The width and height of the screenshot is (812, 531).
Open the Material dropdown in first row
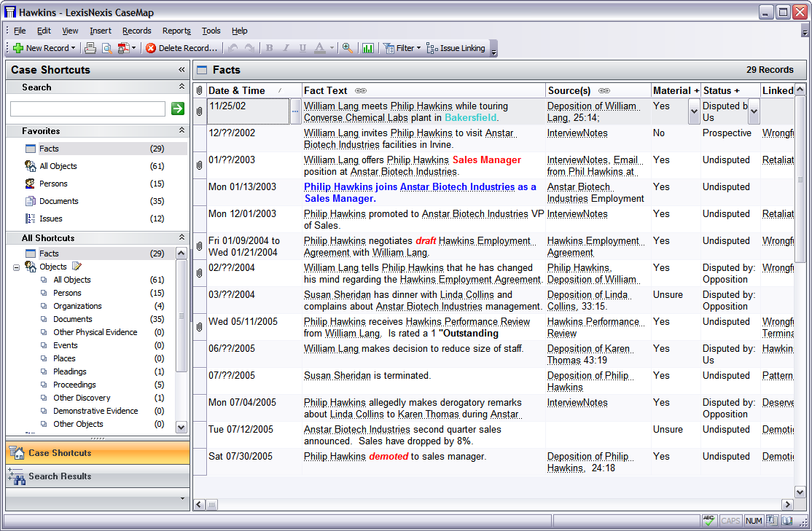(693, 111)
